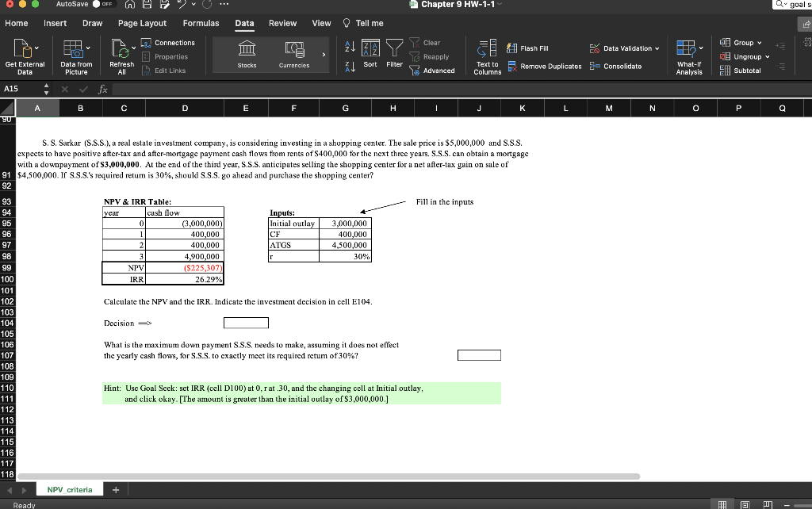Select the NPV criteria sheet tab
Image resolution: width=812 pixels, height=509 pixels.
pos(68,489)
